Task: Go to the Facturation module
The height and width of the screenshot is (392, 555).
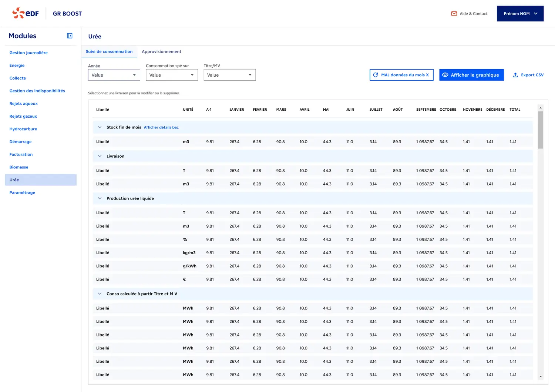Action: (21, 154)
